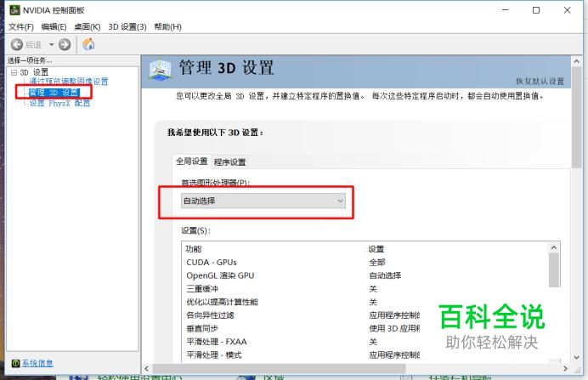This screenshot has width=588, height=380.
Task: Open the 编辑(E) menu
Action: (54, 27)
